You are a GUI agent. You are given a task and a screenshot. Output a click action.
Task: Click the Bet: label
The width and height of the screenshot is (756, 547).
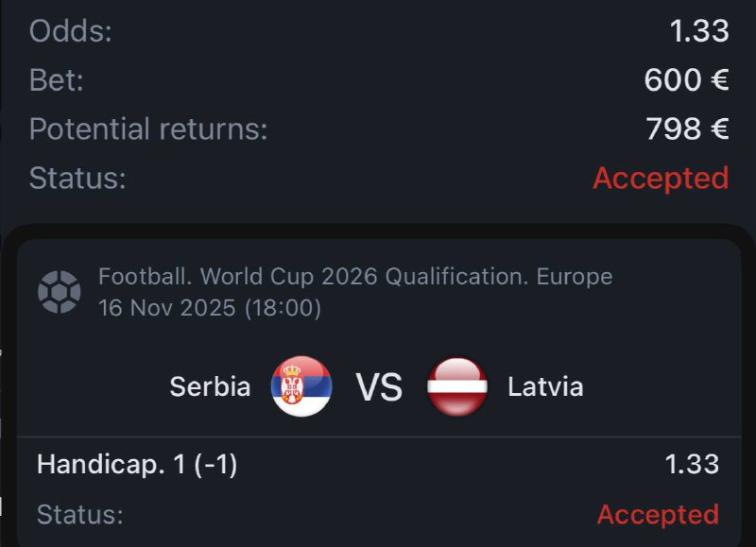(x=57, y=80)
